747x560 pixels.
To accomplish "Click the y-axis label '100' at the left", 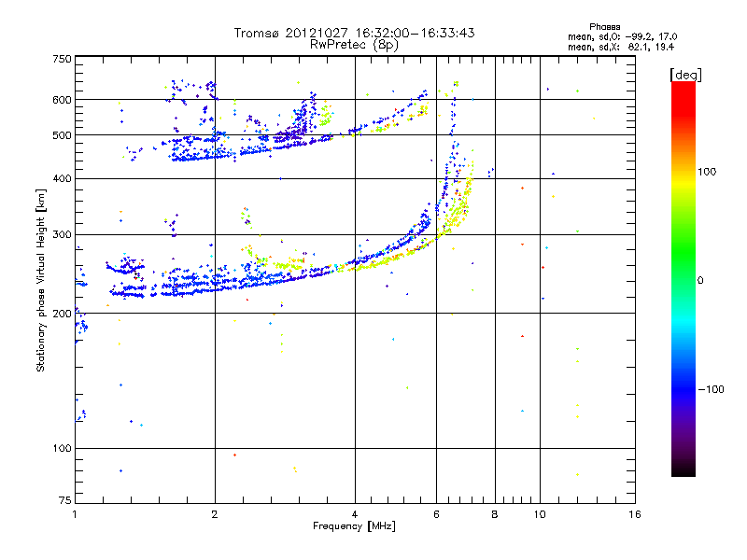I will click(62, 448).
